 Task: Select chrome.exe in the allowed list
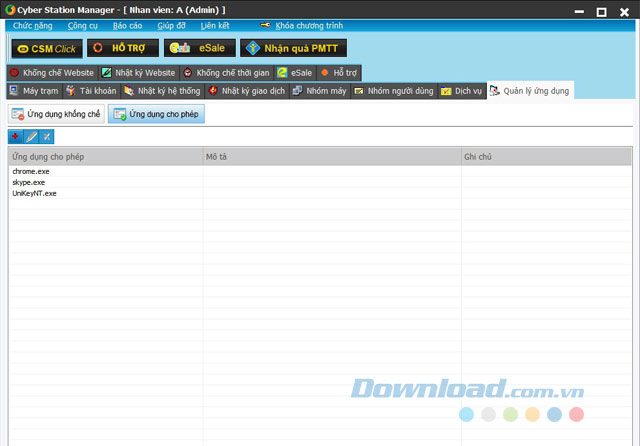click(x=30, y=172)
